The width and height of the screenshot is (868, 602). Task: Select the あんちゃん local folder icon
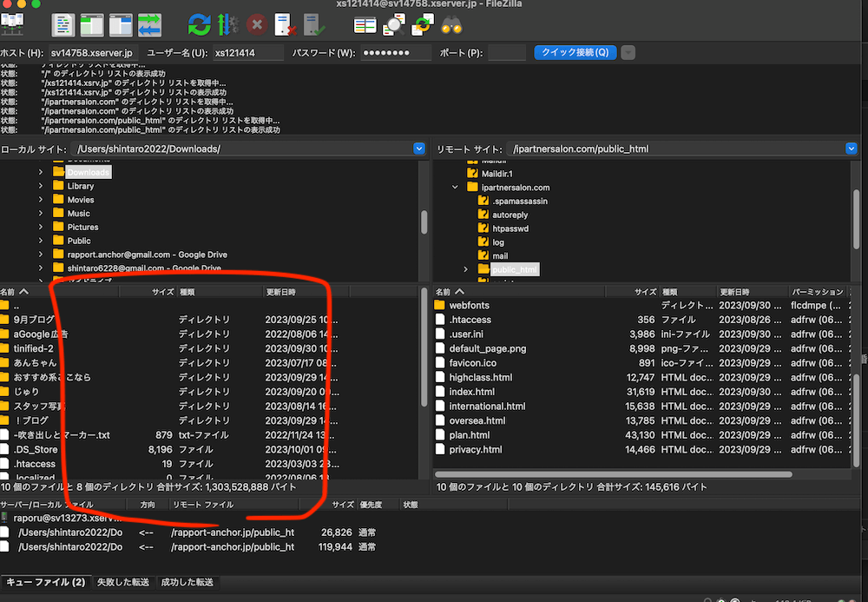pyautogui.click(x=4, y=363)
